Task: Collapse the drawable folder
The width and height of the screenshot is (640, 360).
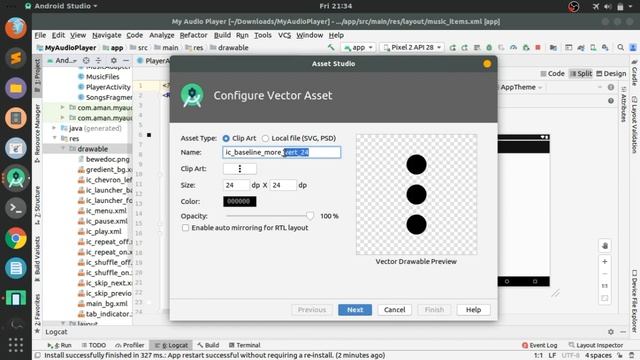Action: 63,149
